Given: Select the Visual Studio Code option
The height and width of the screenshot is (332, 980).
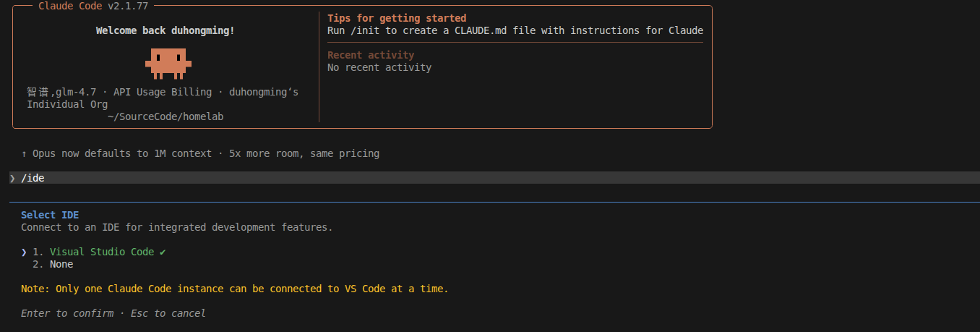Looking at the screenshot, I should (102, 252).
